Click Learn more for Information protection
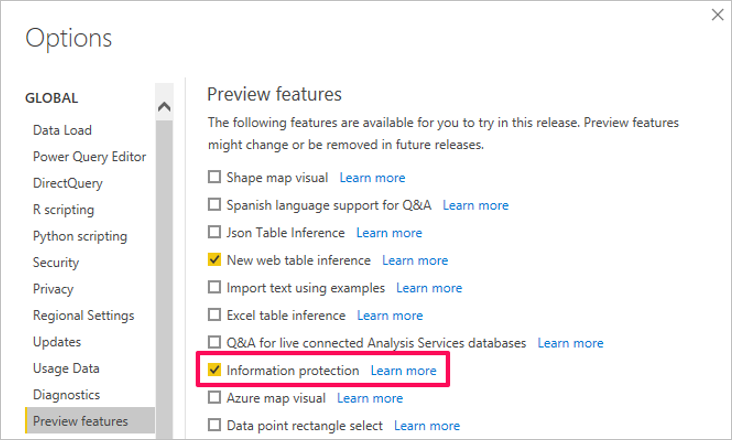The width and height of the screenshot is (732, 440). point(403,371)
